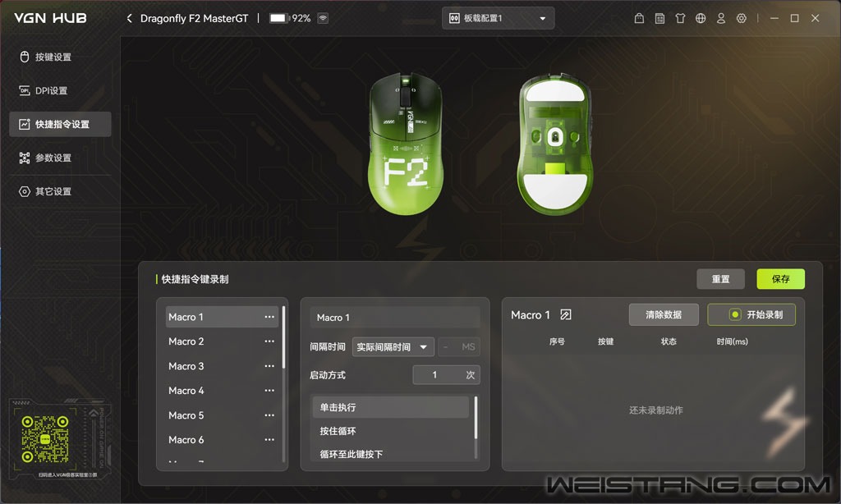Open the language globe icon
This screenshot has width=841, height=504.
coord(701,18)
